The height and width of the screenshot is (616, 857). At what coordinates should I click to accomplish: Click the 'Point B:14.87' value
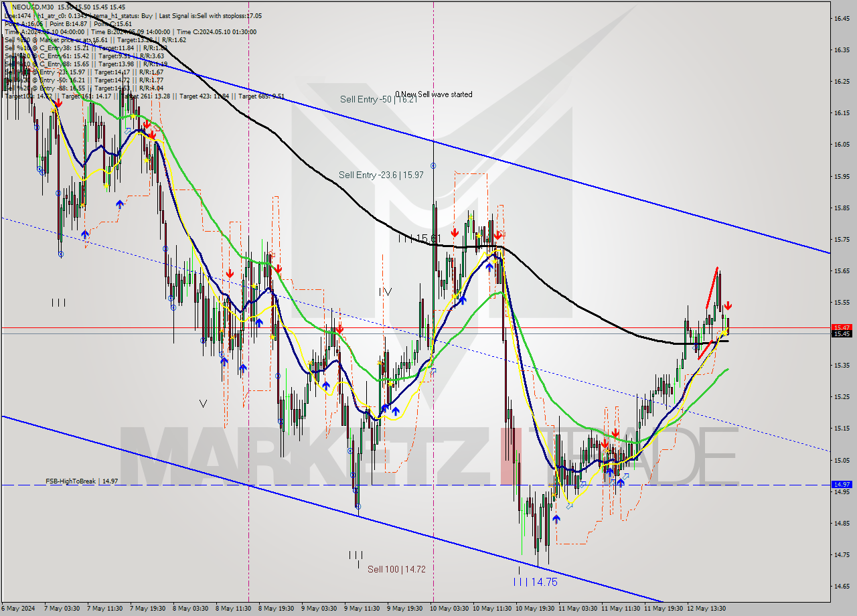(x=68, y=24)
